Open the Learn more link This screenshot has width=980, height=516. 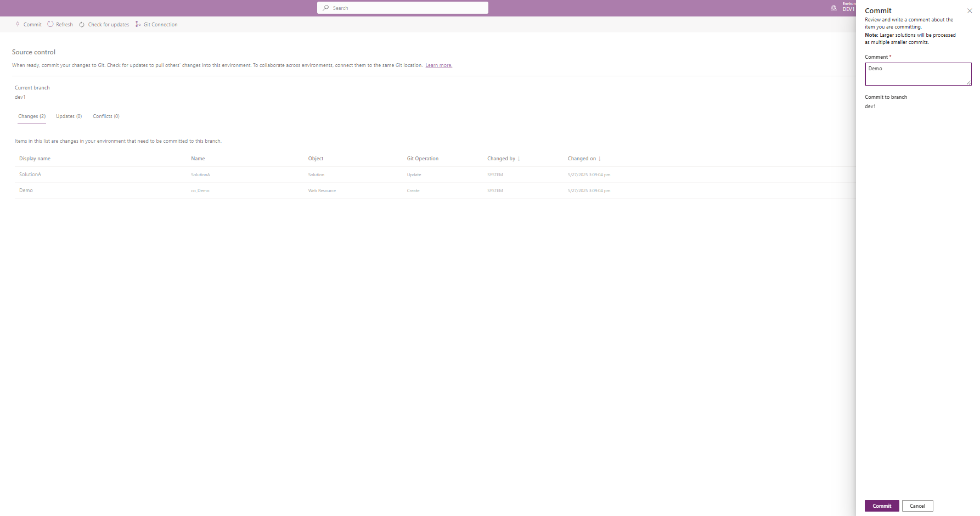(438, 65)
